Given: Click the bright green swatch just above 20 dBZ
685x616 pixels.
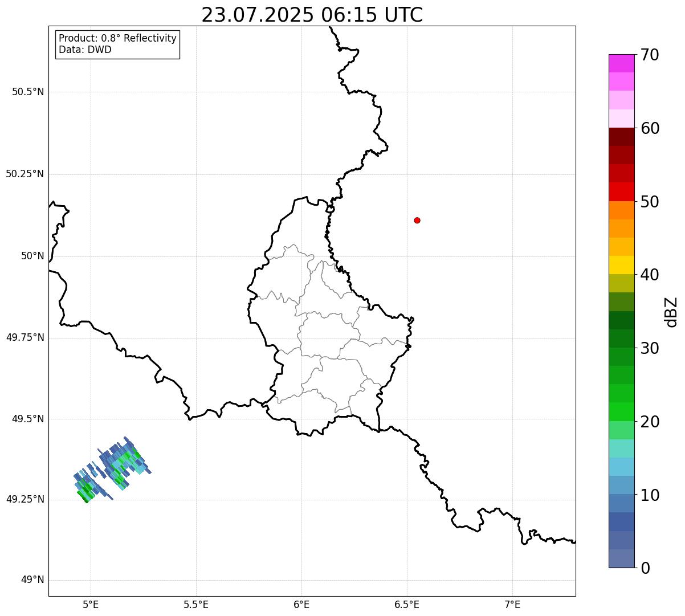Looking at the screenshot, I should coord(622,411).
